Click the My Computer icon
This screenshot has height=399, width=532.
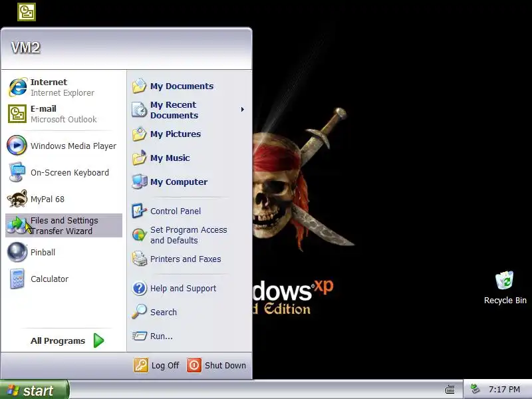point(140,182)
